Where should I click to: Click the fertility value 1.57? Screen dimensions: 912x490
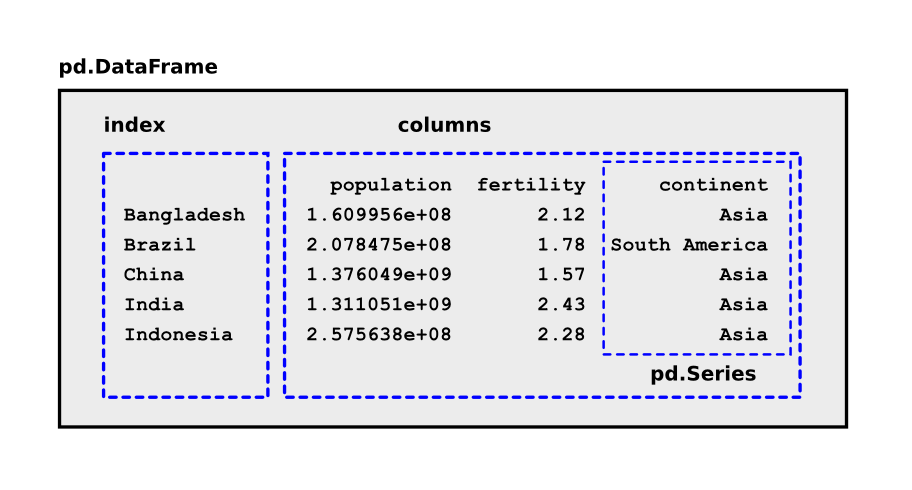point(561,275)
